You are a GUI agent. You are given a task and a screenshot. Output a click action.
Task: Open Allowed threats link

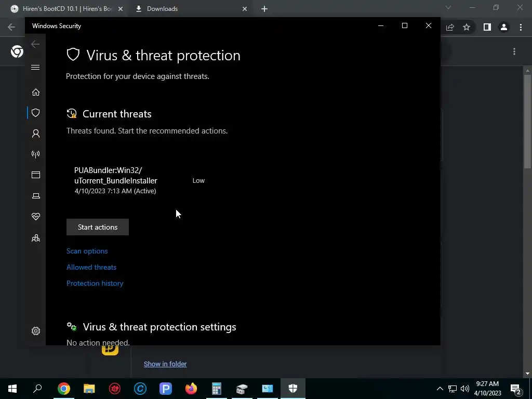coord(91,267)
